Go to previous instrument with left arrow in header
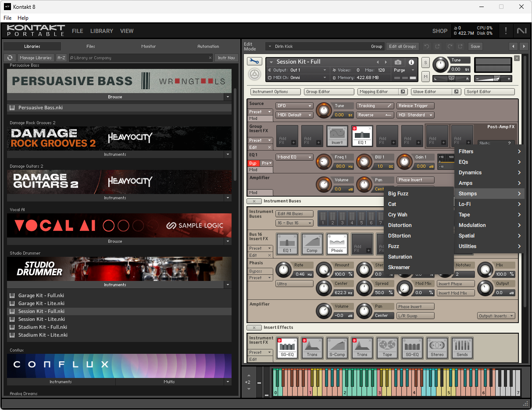The width and height of the screenshot is (532, 410). coord(513,46)
